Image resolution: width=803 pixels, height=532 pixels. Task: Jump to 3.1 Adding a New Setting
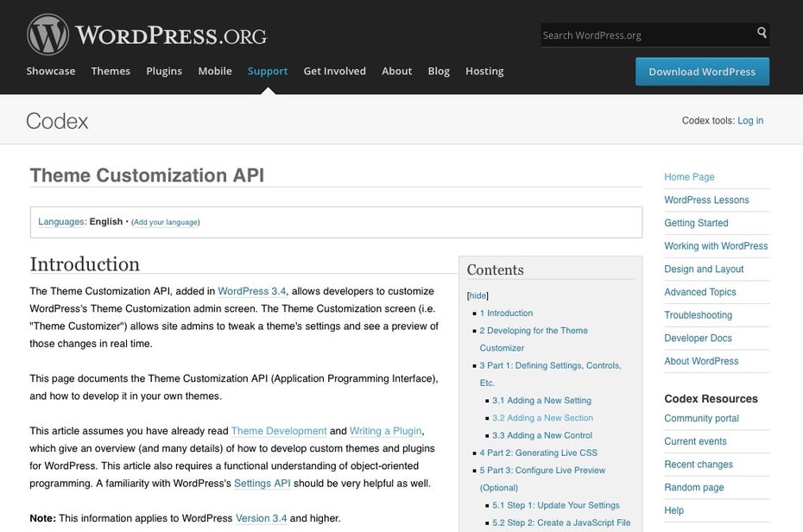tap(542, 401)
